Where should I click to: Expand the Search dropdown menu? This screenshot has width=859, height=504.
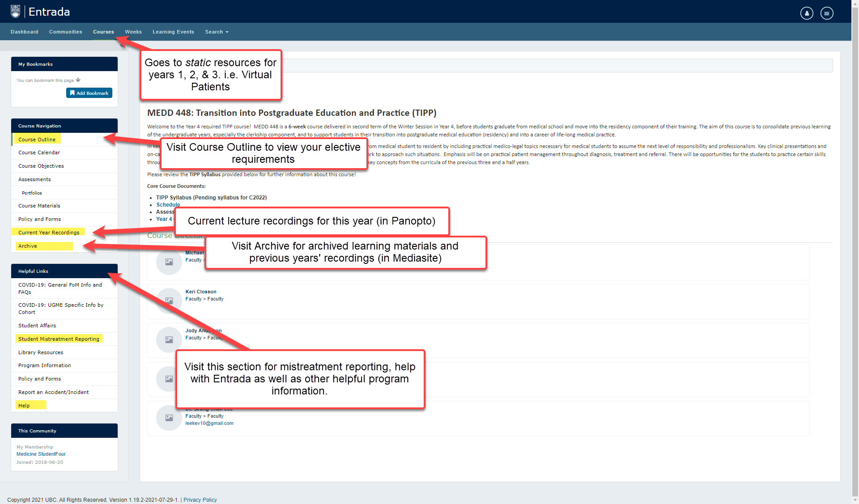(217, 32)
